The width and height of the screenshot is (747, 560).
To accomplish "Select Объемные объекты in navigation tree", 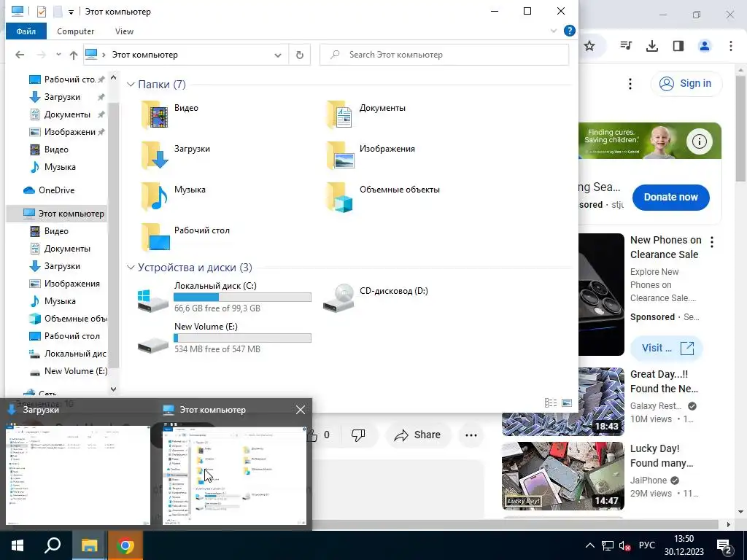I will (68, 319).
